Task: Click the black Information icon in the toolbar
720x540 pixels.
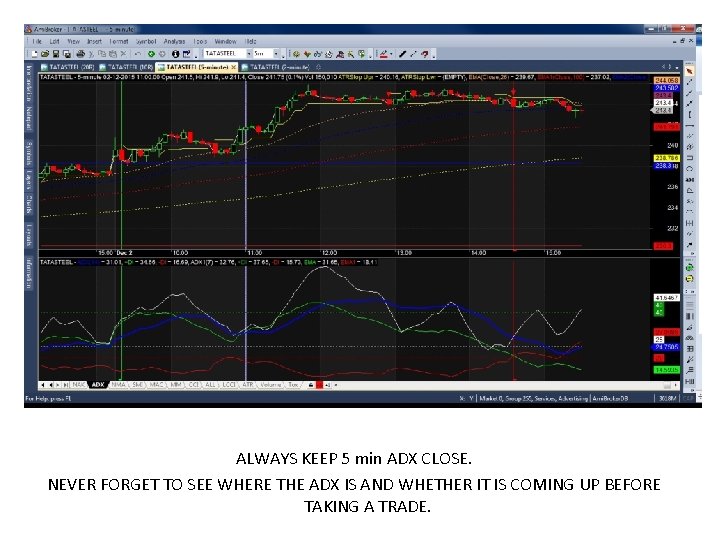Action: (175, 54)
